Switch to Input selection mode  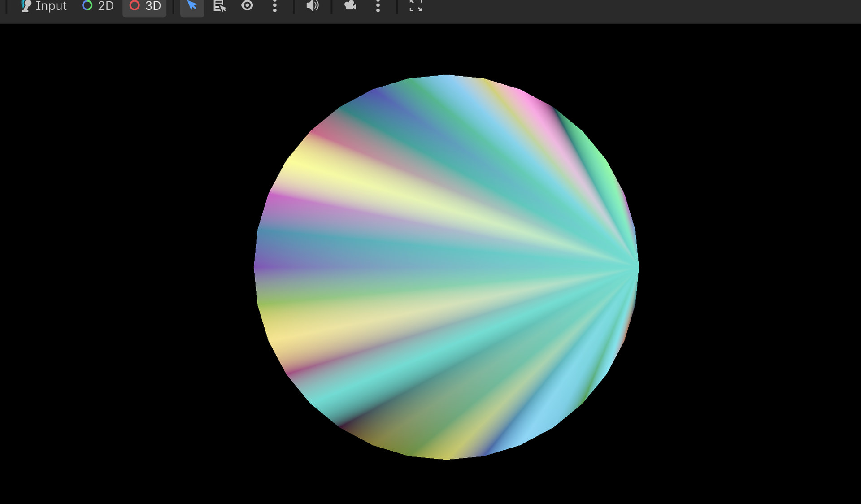click(44, 6)
